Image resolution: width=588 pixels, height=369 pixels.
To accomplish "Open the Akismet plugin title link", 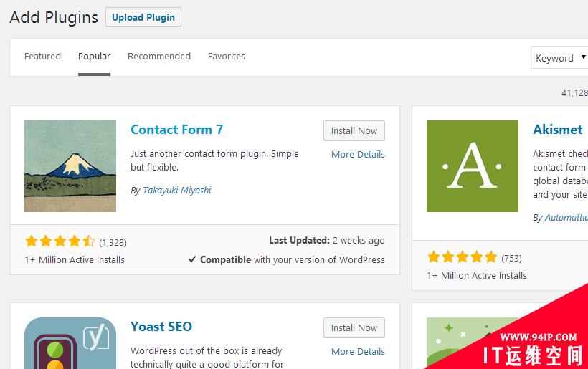I will pos(558,130).
